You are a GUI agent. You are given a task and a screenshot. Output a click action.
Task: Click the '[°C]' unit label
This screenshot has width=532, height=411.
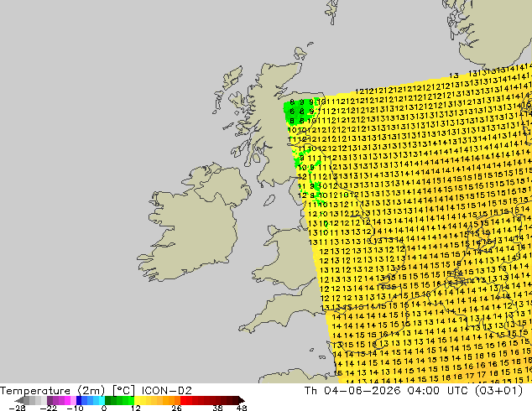coord(123,391)
